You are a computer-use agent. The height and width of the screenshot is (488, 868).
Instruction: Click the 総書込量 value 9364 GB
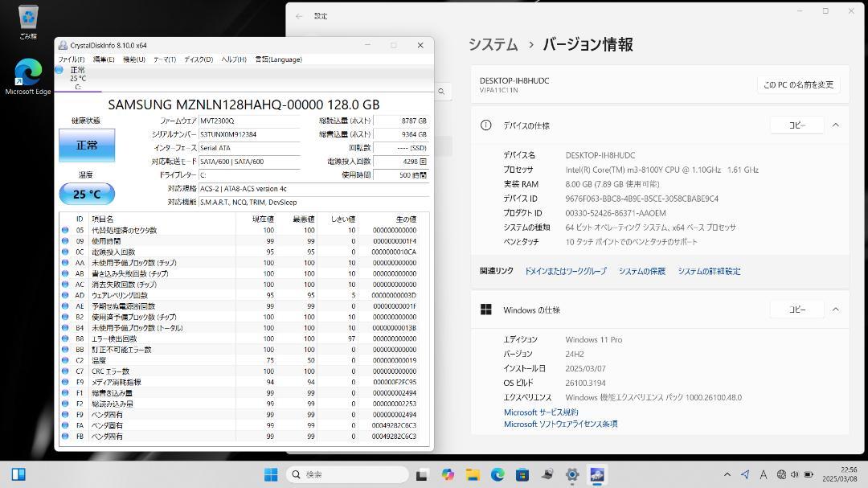(x=401, y=134)
